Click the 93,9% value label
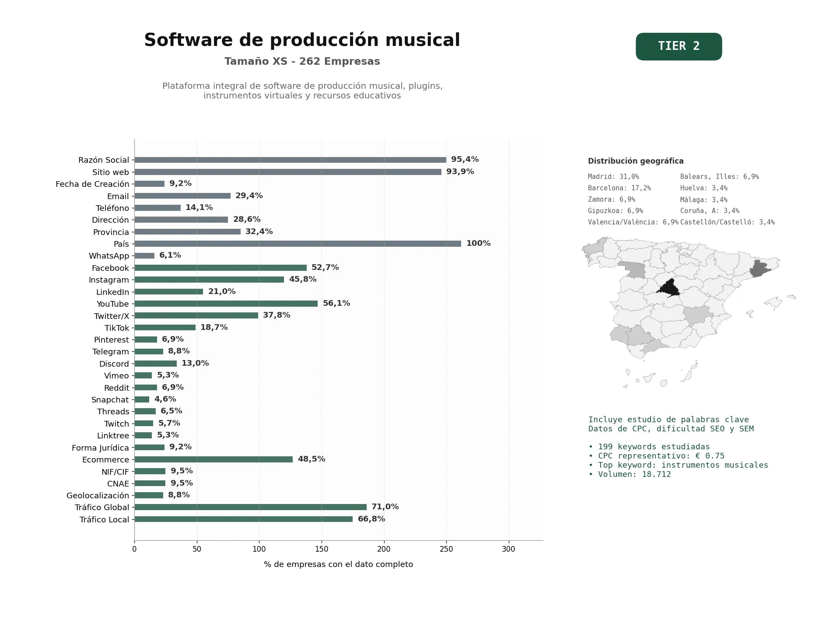The image size is (840, 630). tap(460, 171)
